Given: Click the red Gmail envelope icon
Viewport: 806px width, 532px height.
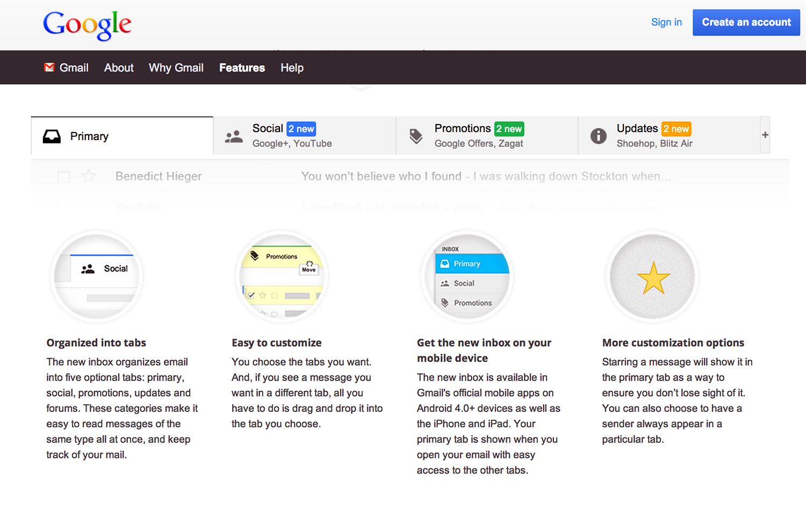Looking at the screenshot, I should point(49,68).
